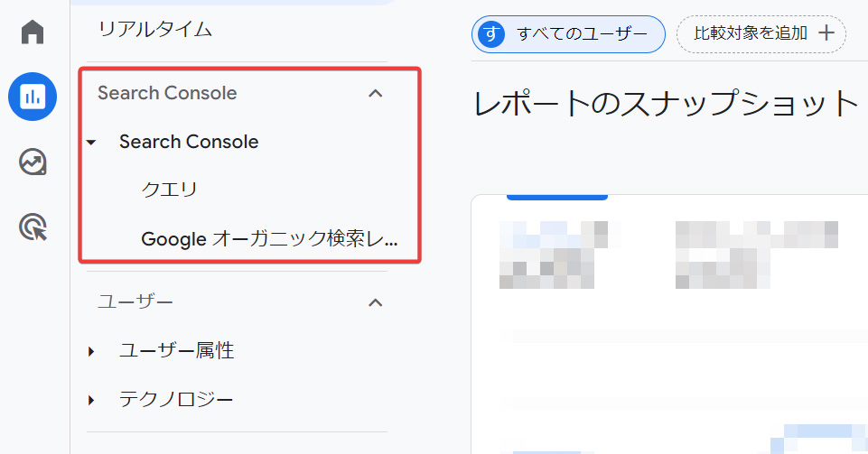This screenshot has height=454, width=868.
Task: Open the クエリ report
Action: pos(170,190)
